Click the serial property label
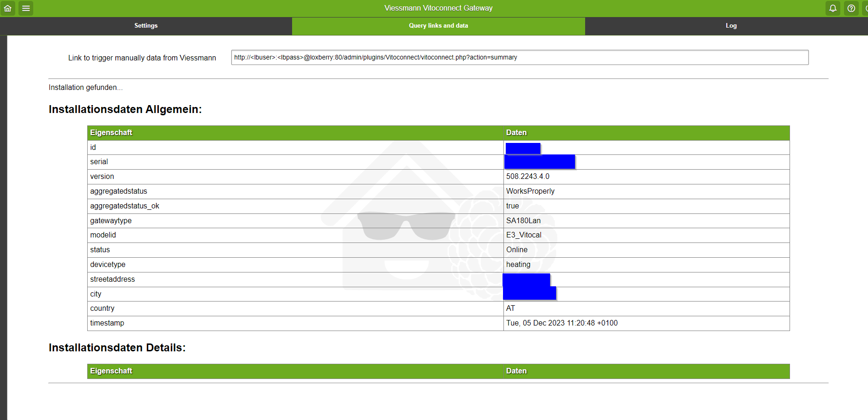The height and width of the screenshot is (420, 868). click(x=99, y=162)
